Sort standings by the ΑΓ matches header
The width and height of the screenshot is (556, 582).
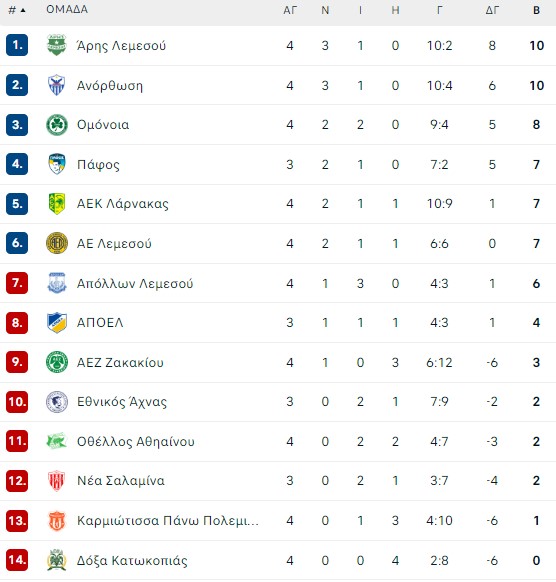[x=290, y=10]
